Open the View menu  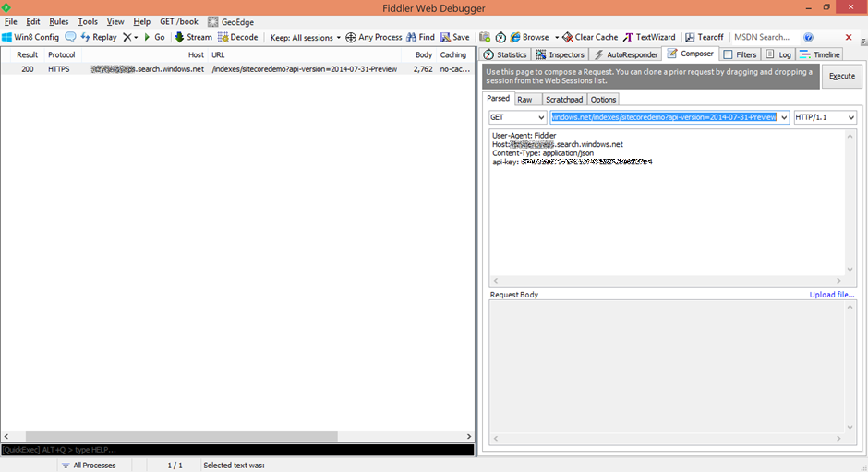(x=115, y=21)
